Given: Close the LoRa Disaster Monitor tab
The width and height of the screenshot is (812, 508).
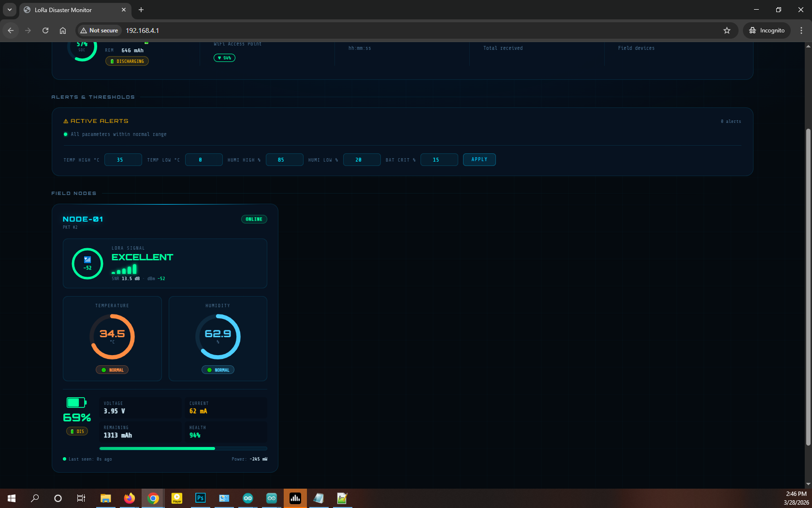Looking at the screenshot, I should [x=124, y=10].
